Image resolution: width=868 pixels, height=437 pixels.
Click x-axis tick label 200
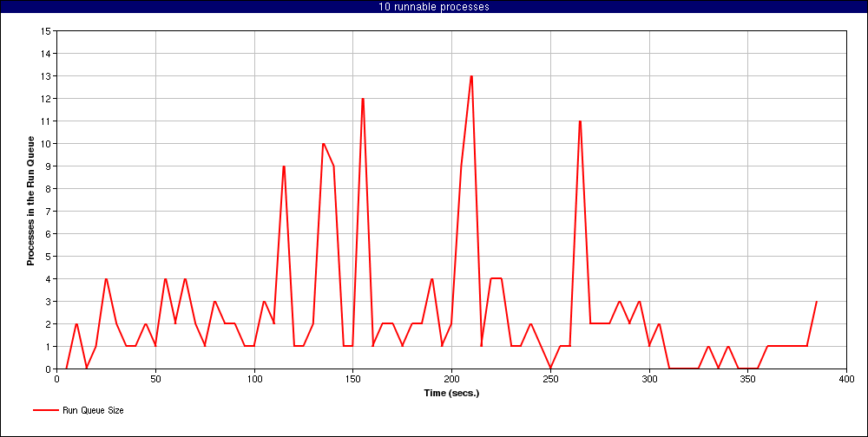451,380
